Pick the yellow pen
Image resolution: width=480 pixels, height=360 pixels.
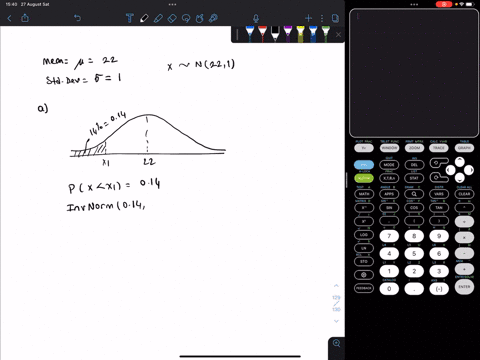300,34
